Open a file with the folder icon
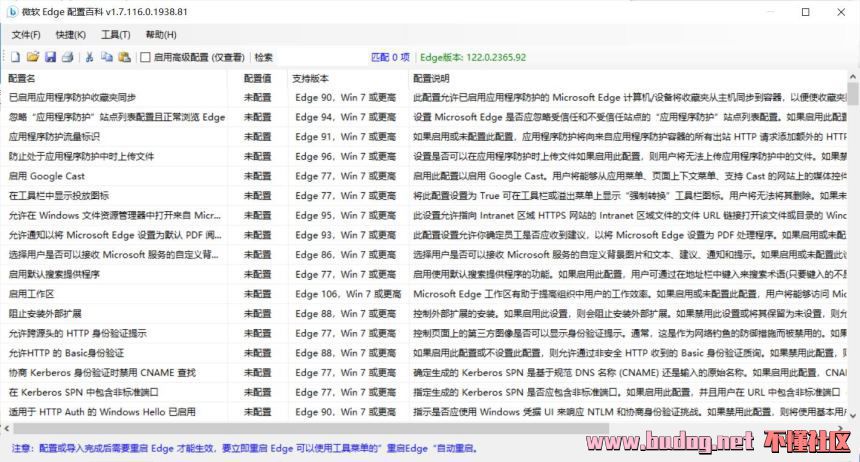This screenshot has height=462, width=860. pos(33,57)
